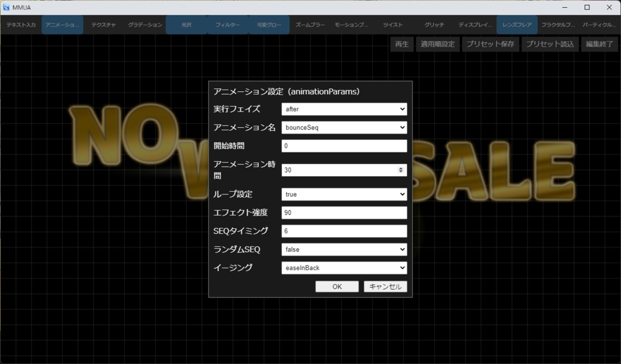
Task: Click the MMUA application icon in the title bar
Action: 6,7
